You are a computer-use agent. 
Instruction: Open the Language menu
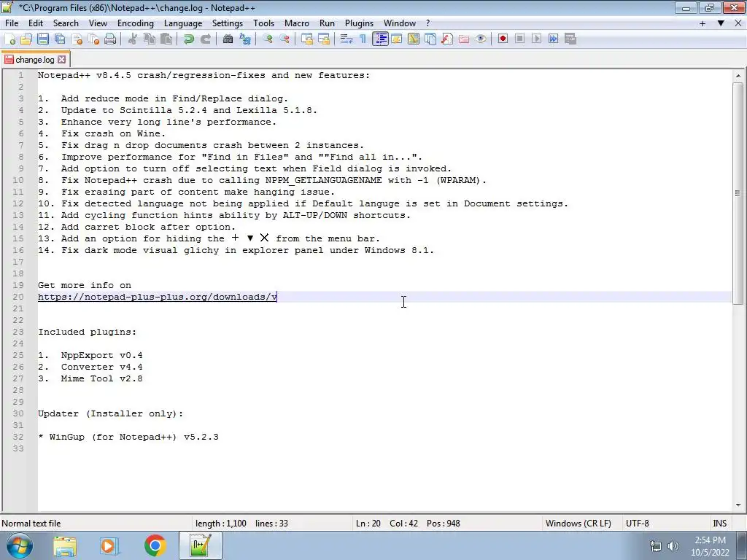183,23
